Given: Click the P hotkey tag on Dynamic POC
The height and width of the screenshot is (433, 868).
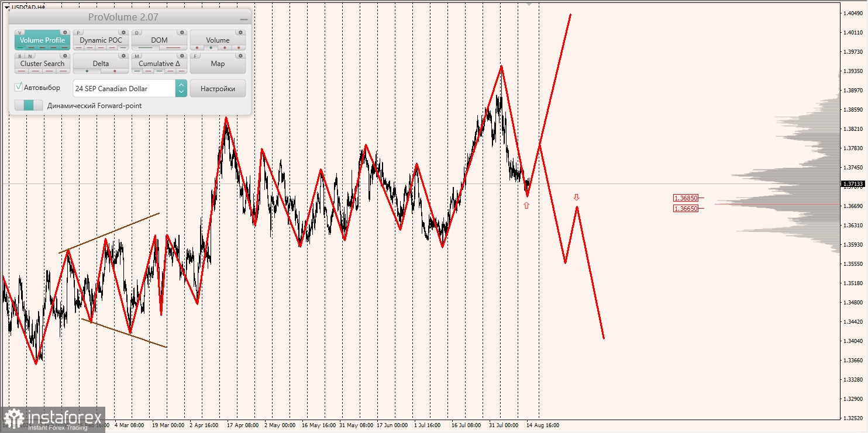Looking at the screenshot, I should 78,33.
